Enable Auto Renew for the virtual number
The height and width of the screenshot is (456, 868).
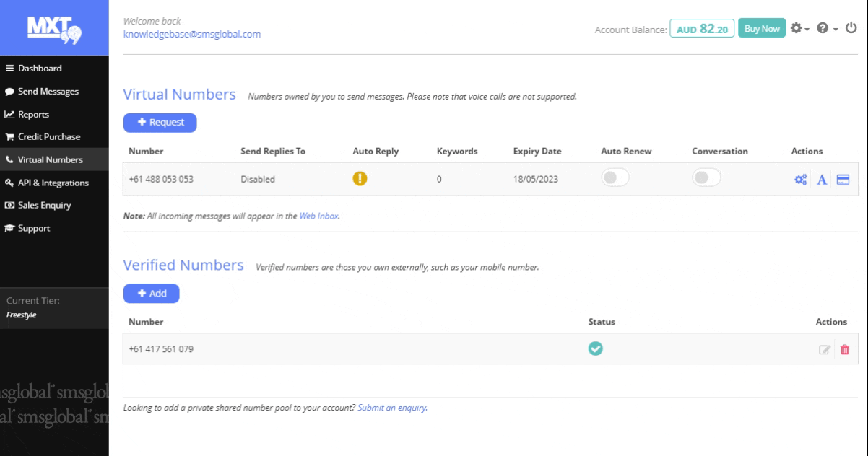click(615, 178)
